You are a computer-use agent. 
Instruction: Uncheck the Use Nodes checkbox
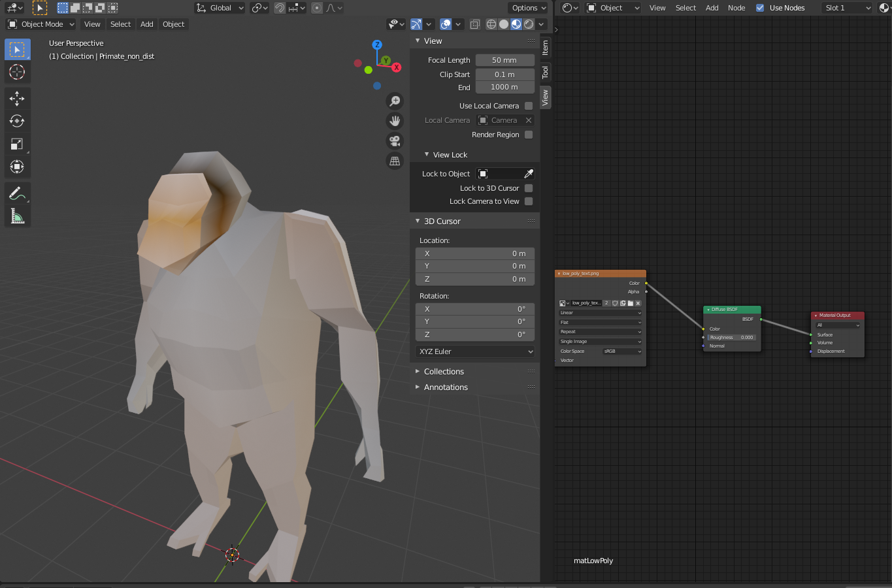760,8
